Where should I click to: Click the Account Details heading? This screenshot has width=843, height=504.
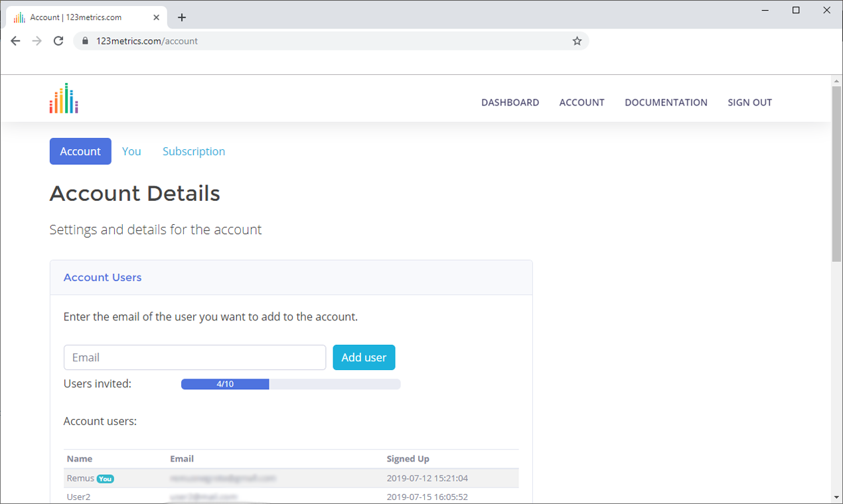[135, 194]
